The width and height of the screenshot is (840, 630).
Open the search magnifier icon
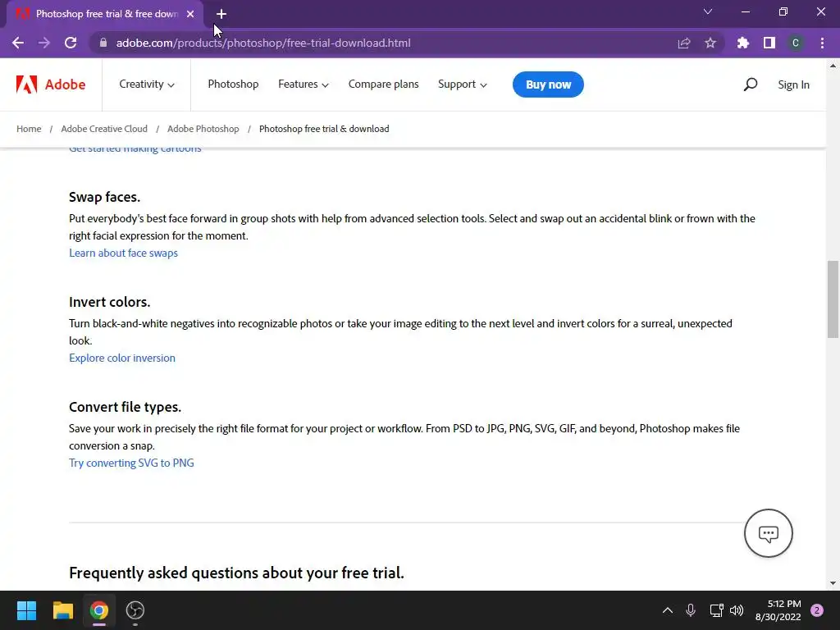pos(751,84)
